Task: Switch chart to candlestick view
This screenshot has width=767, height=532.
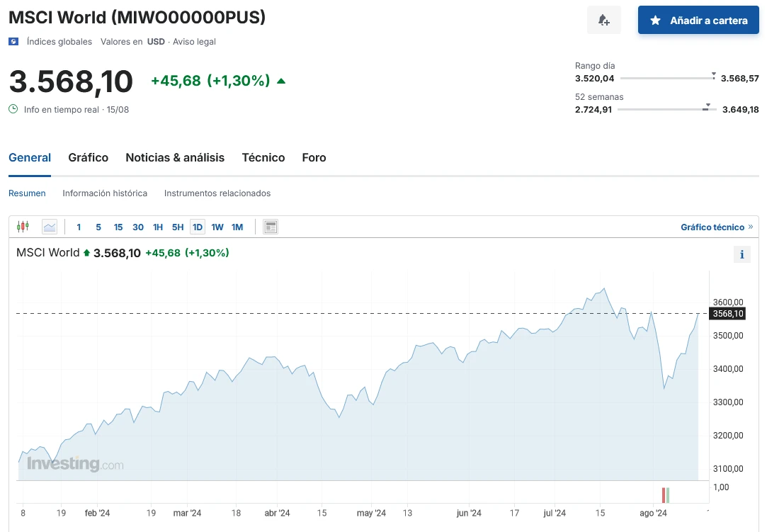Action: tap(23, 227)
